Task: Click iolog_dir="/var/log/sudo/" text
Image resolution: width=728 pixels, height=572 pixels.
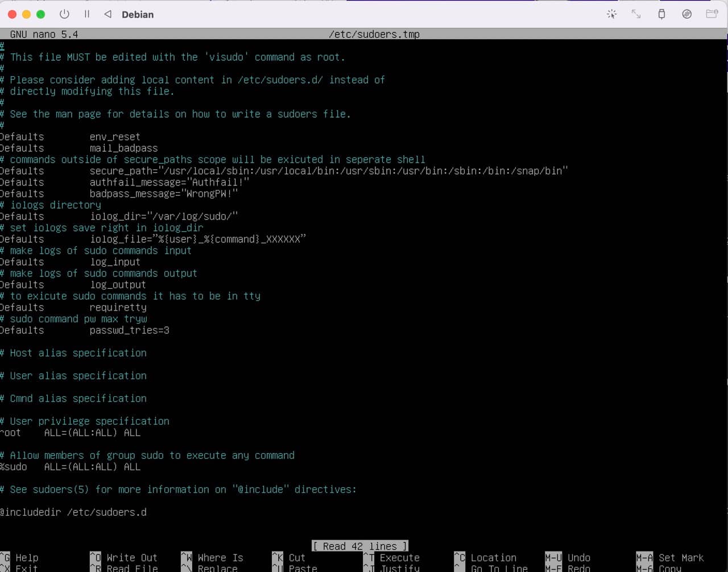Action: (x=163, y=216)
